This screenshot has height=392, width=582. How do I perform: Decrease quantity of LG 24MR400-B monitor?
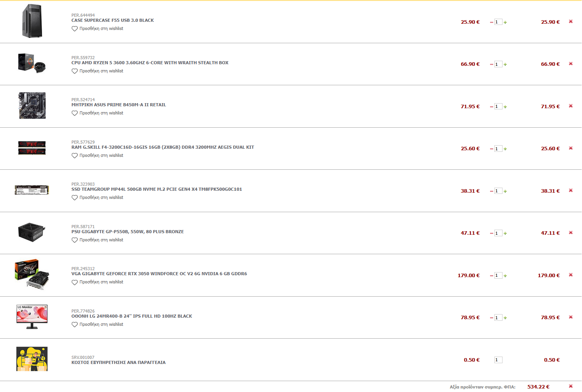coord(491,318)
